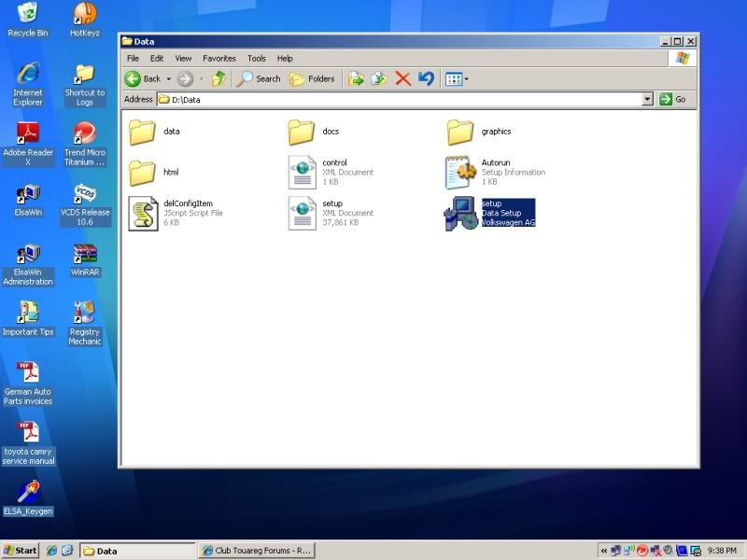Open the Search panel in Explorer
The width and height of the screenshot is (747, 560).
click(x=258, y=78)
